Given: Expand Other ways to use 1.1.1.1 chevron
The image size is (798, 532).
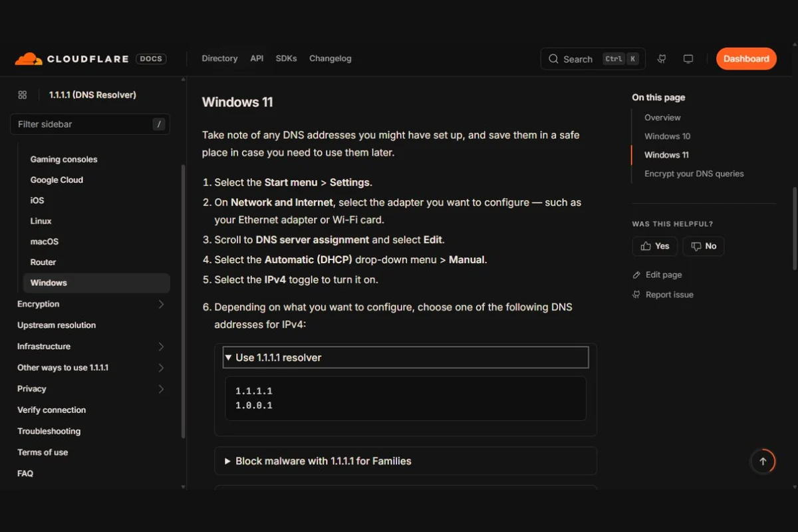Looking at the screenshot, I should (161, 368).
